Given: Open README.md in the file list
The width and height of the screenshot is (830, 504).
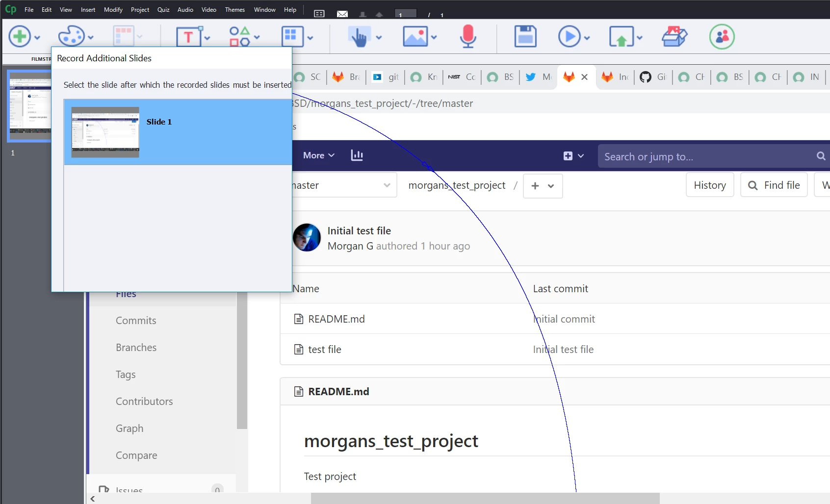Looking at the screenshot, I should point(337,319).
